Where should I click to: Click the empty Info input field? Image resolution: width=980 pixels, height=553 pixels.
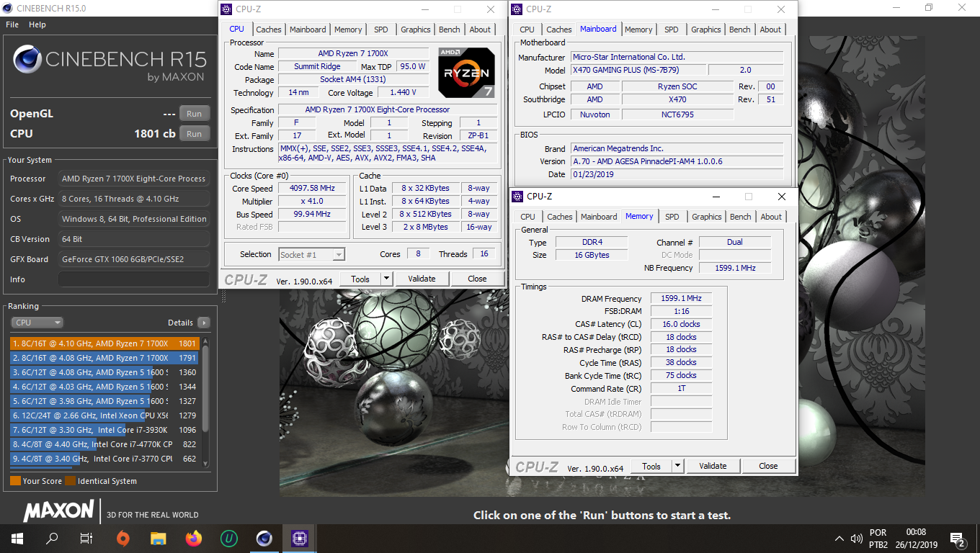(x=134, y=279)
